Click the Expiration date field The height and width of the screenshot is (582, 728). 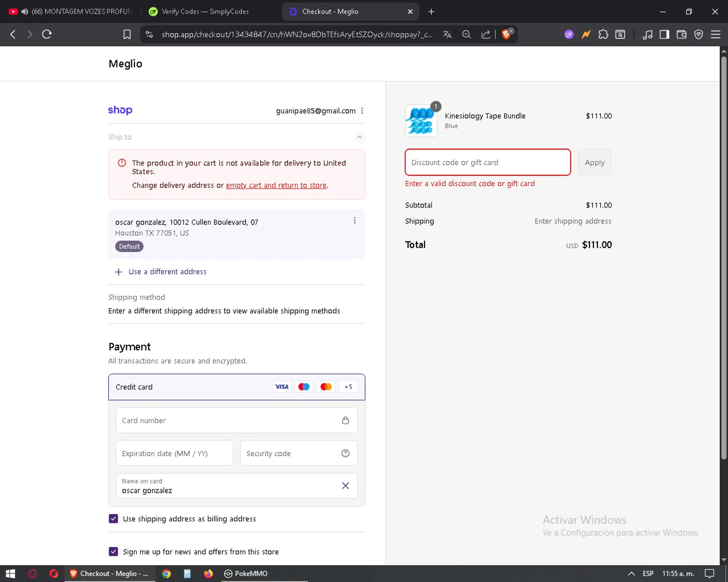click(x=175, y=453)
